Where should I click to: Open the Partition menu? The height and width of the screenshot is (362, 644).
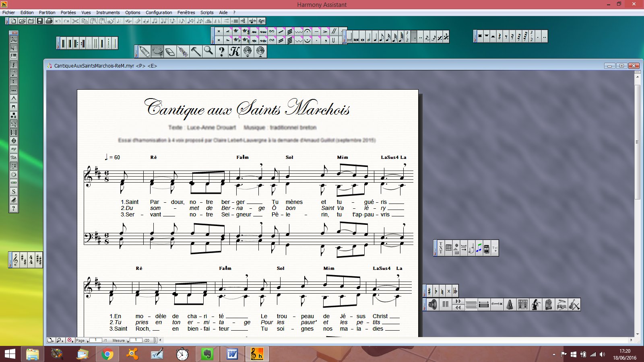pos(47,12)
